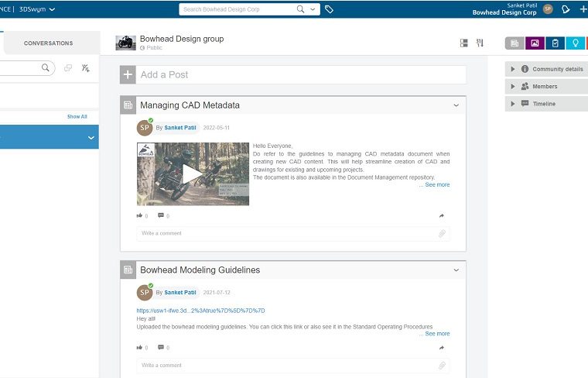Click the top search magnifier icon

300,9
